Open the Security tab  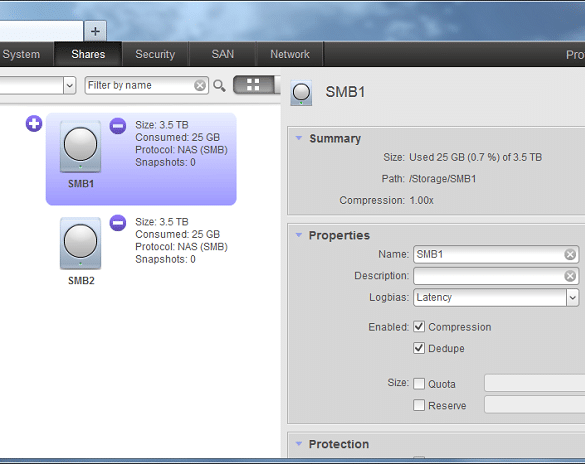click(155, 54)
